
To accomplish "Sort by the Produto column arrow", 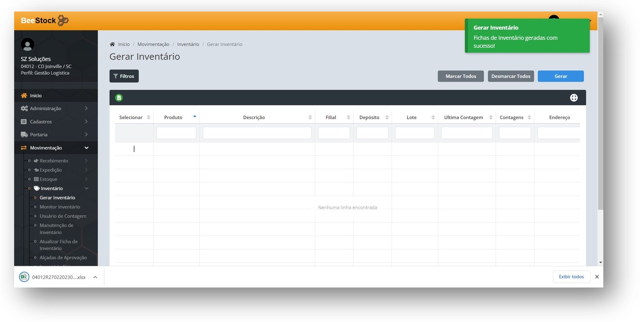I will pyautogui.click(x=195, y=117).
